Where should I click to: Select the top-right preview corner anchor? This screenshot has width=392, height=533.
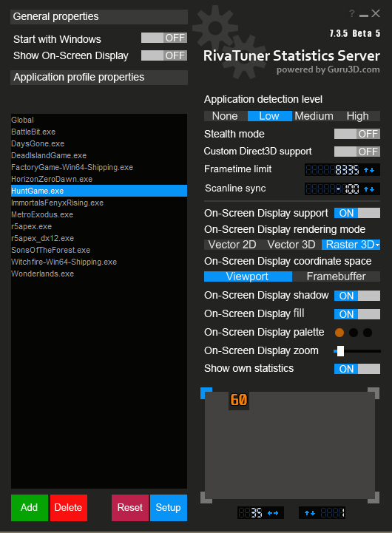(374, 393)
